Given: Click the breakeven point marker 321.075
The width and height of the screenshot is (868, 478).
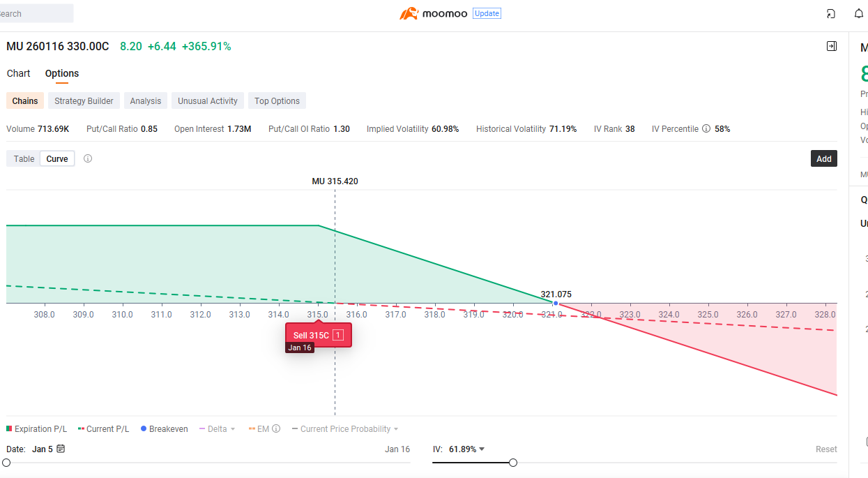Looking at the screenshot, I should 556,303.
